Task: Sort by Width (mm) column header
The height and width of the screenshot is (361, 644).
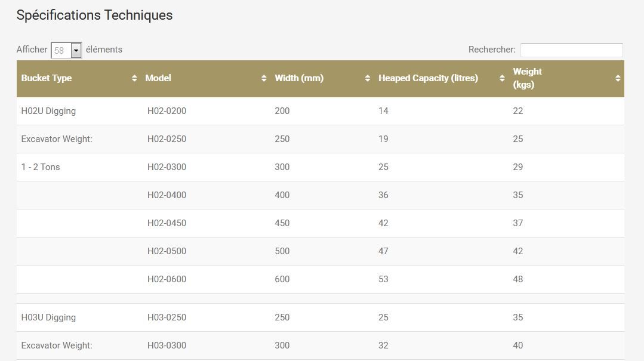Action: (x=299, y=78)
